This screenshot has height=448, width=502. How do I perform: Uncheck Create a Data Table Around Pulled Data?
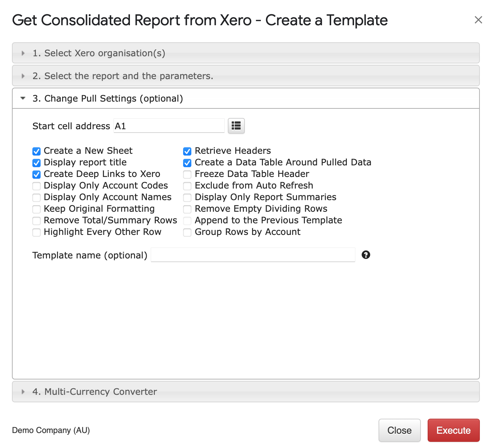click(x=187, y=163)
